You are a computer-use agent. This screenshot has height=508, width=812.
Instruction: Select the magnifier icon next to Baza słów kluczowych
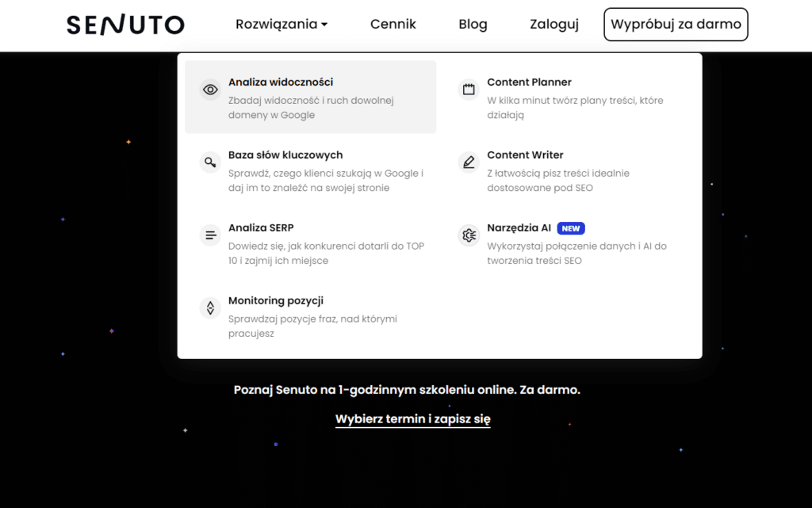[x=209, y=162]
